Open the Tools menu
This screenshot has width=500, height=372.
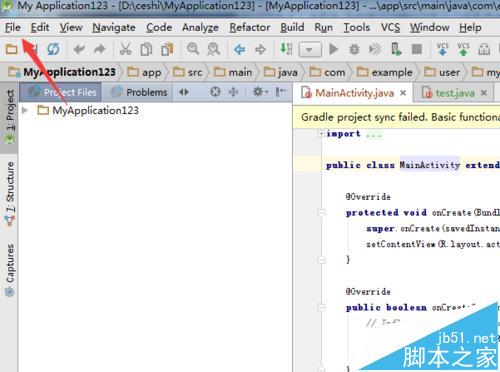coord(357,27)
